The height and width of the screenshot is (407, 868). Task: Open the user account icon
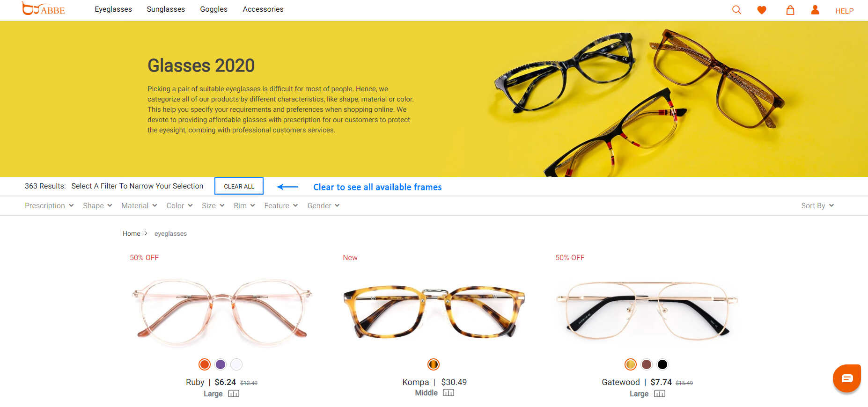pos(815,10)
